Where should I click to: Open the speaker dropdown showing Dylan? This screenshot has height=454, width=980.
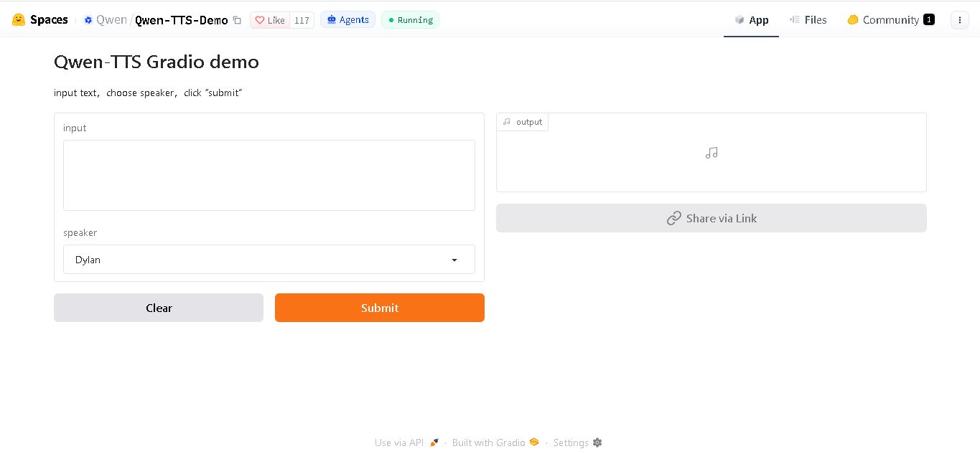click(x=269, y=260)
